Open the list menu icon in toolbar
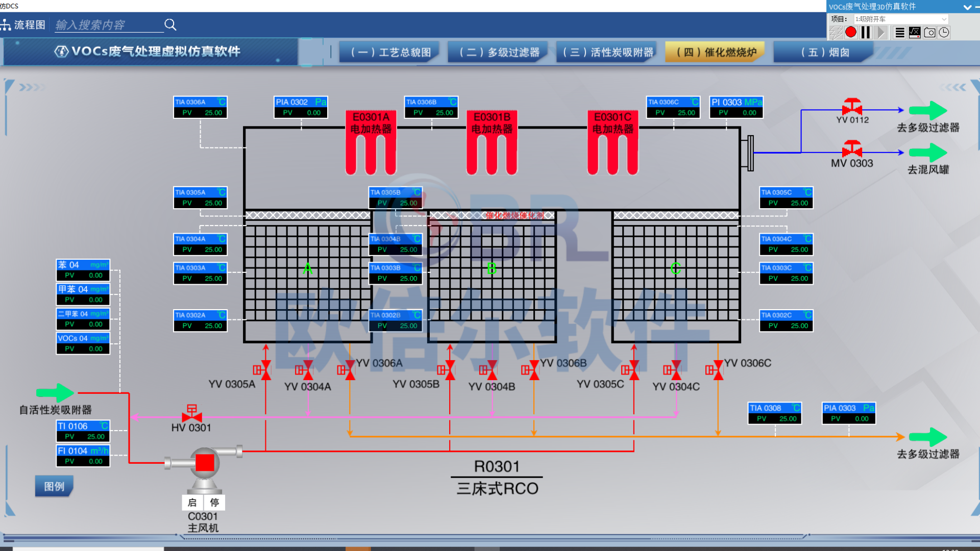 click(900, 33)
